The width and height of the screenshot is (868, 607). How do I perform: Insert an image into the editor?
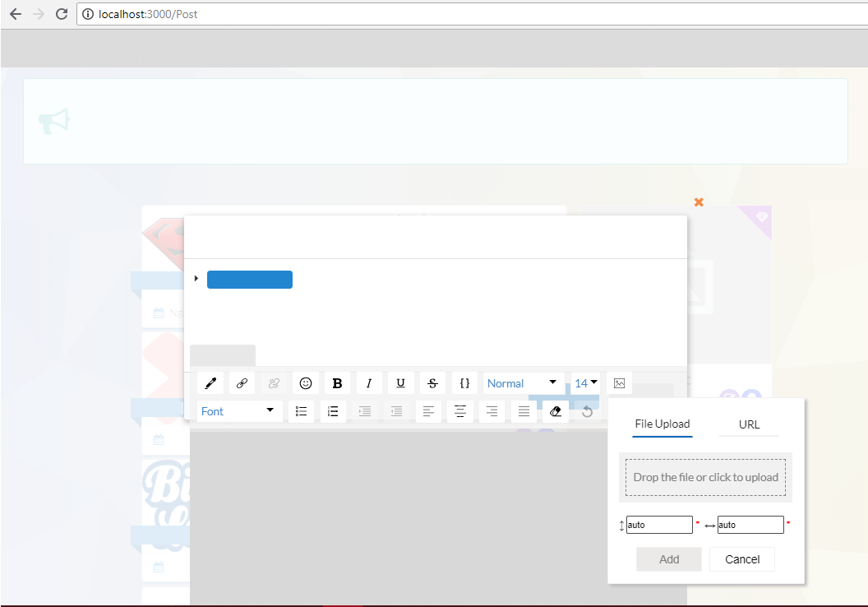click(x=619, y=382)
